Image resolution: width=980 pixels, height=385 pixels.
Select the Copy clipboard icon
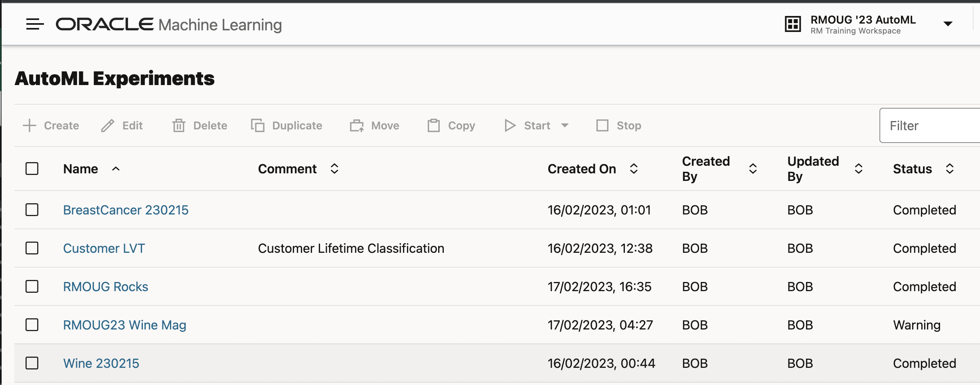[433, 125]
